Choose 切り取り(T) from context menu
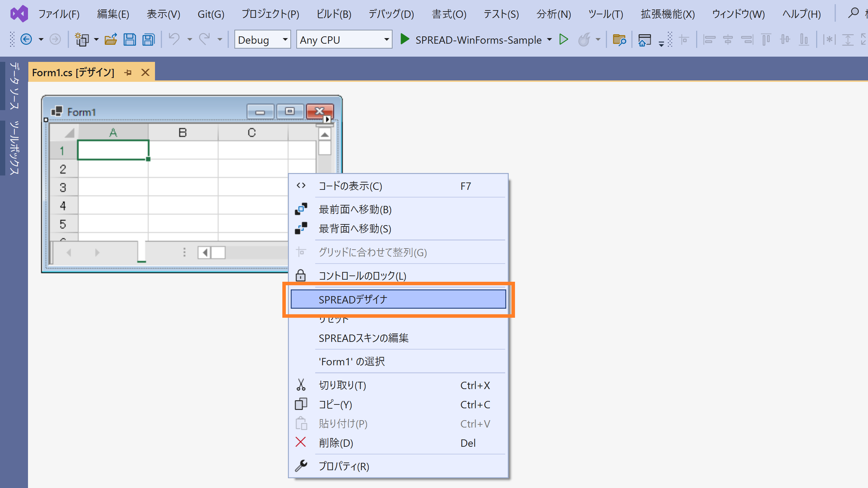Image resolution: width=868 pixels, height=488 pixels. click(x=398, y=385)
